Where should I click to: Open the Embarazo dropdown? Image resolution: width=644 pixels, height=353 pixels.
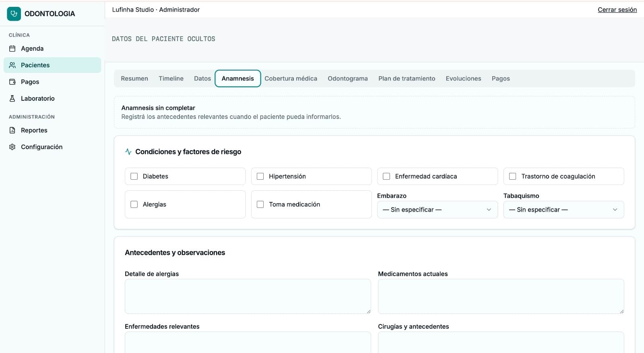pos(438,210)
